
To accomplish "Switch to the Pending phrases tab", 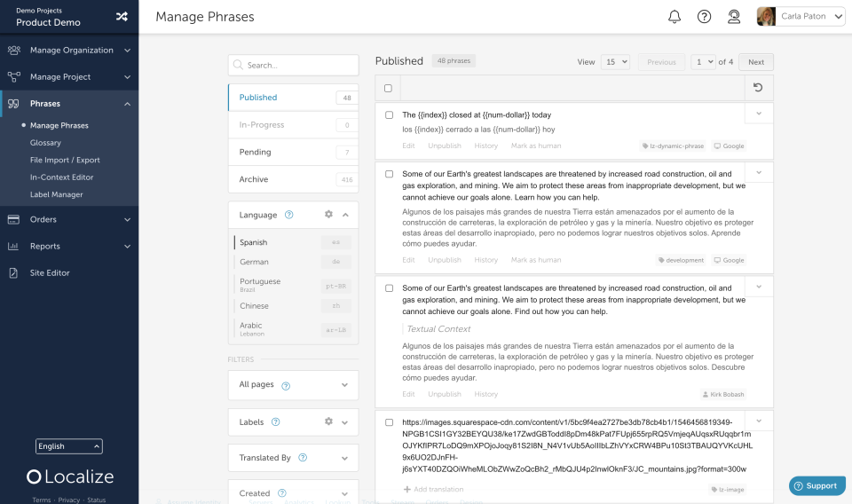I will coord(293,153).
